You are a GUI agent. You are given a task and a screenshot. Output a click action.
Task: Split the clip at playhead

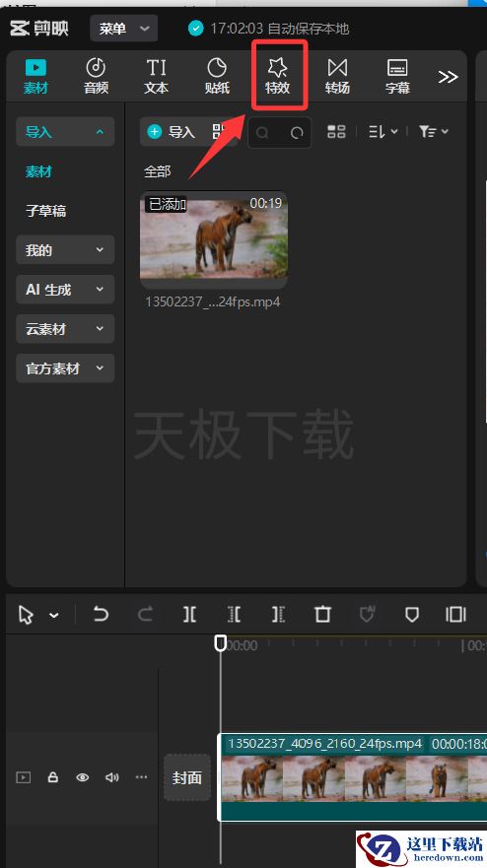[189, 614]
